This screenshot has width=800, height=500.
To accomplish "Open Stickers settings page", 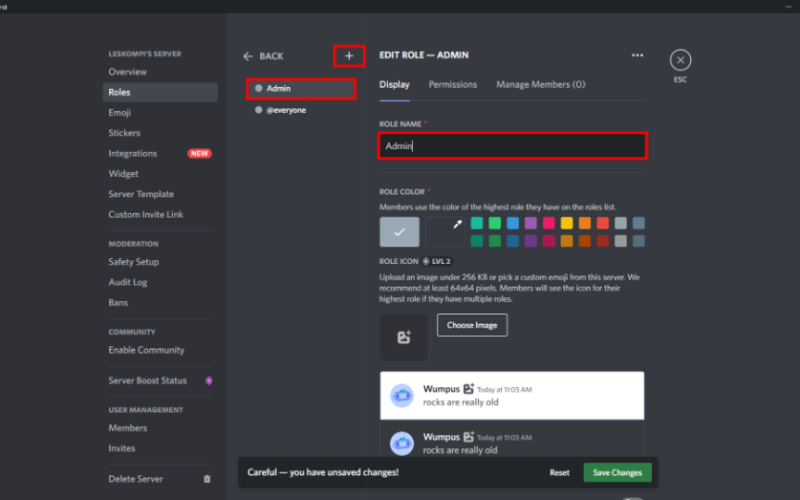I will tap(160, 133).
